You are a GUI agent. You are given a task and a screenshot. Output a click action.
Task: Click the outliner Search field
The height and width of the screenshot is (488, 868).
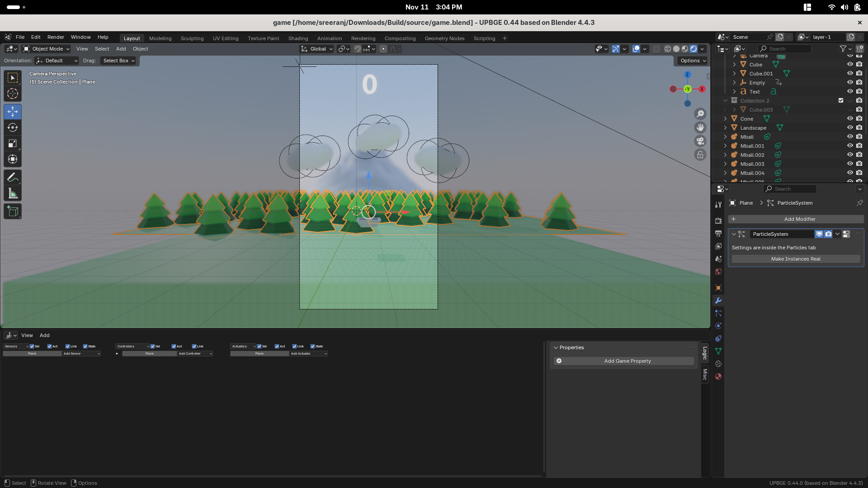coord(787,49)
